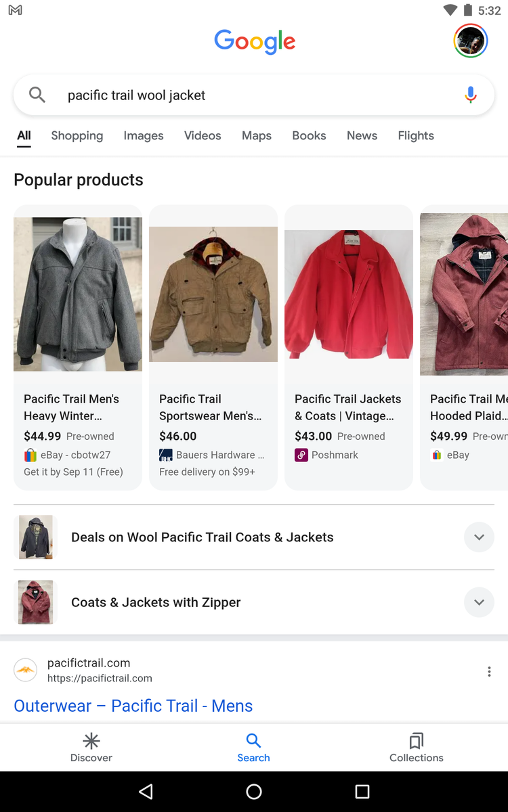
Task: Select the Videos results tab
Action: pyautogui.click(x=203, y=135)
